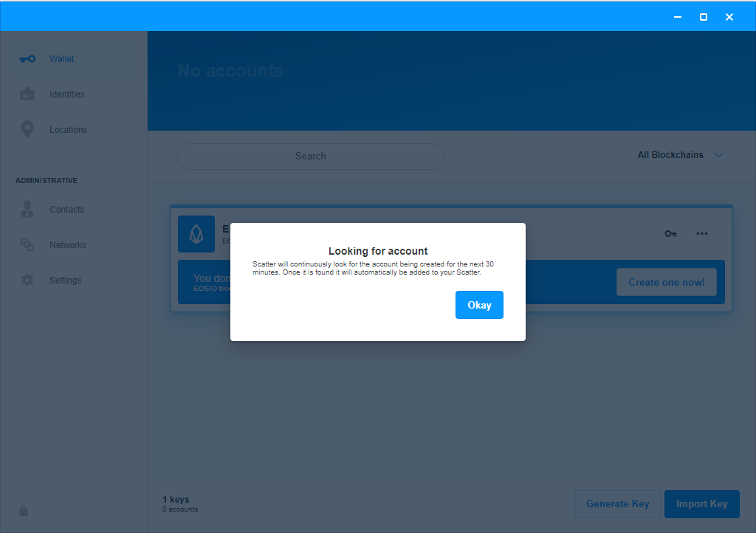
Task: Focus the Search accounts field
Action: tap(311, 157)
